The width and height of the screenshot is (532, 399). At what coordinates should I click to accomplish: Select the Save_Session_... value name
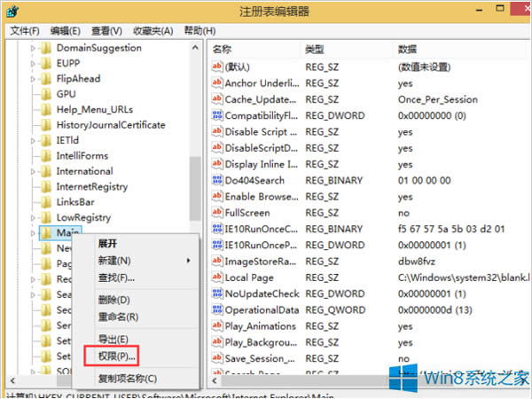(260, 358)
